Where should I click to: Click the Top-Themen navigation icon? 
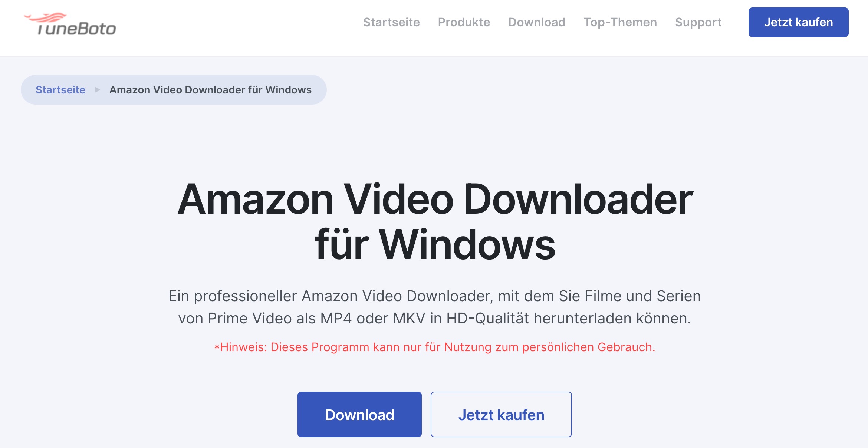(620, 22)
